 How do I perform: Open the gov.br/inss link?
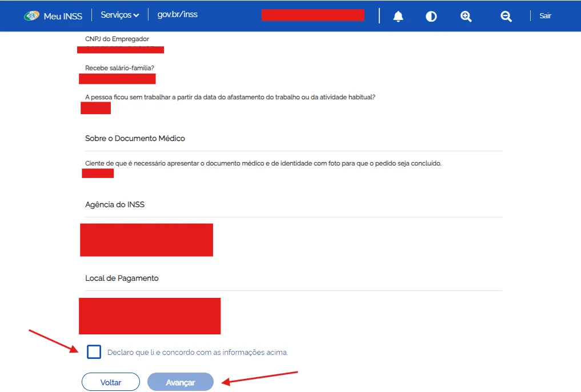click(178, 14)
